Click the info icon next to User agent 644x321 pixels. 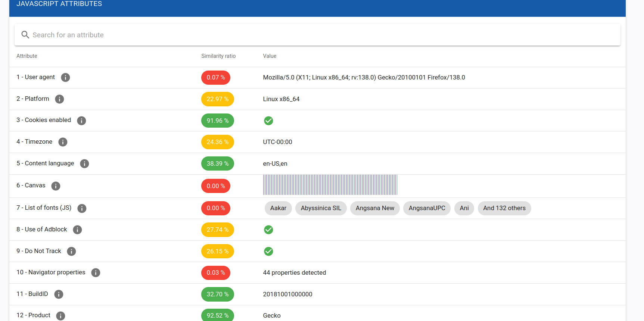pos(65,77)
